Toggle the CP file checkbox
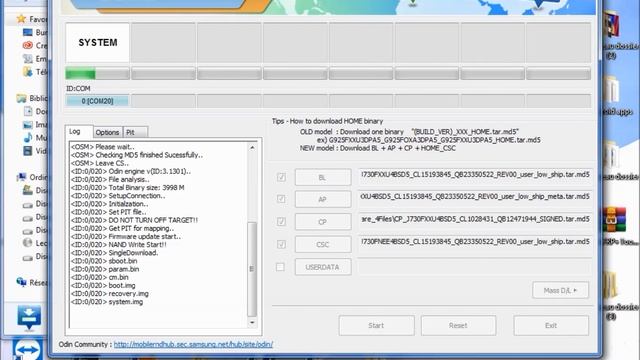This screenshot has width=640, height=360. coord(281,221)
